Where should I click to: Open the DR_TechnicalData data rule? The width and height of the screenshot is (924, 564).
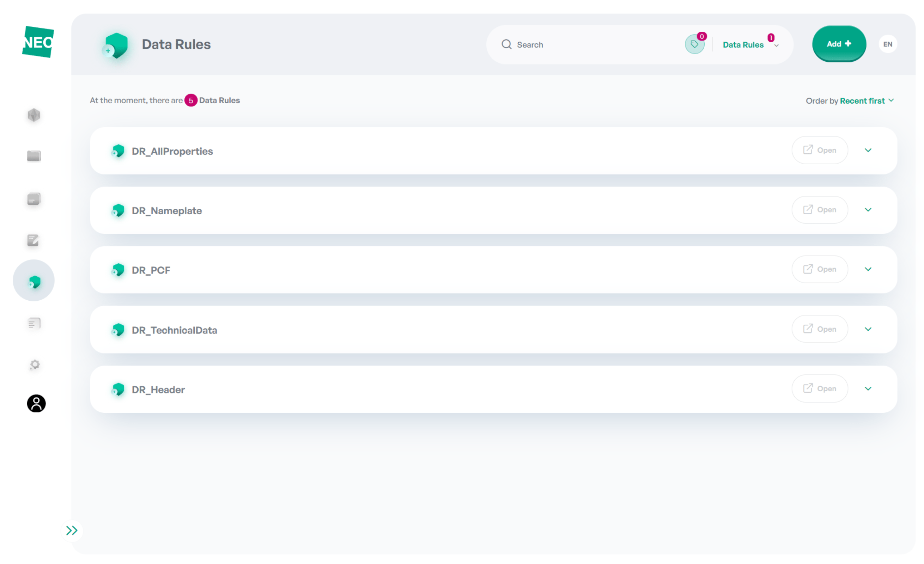point(819,329)
